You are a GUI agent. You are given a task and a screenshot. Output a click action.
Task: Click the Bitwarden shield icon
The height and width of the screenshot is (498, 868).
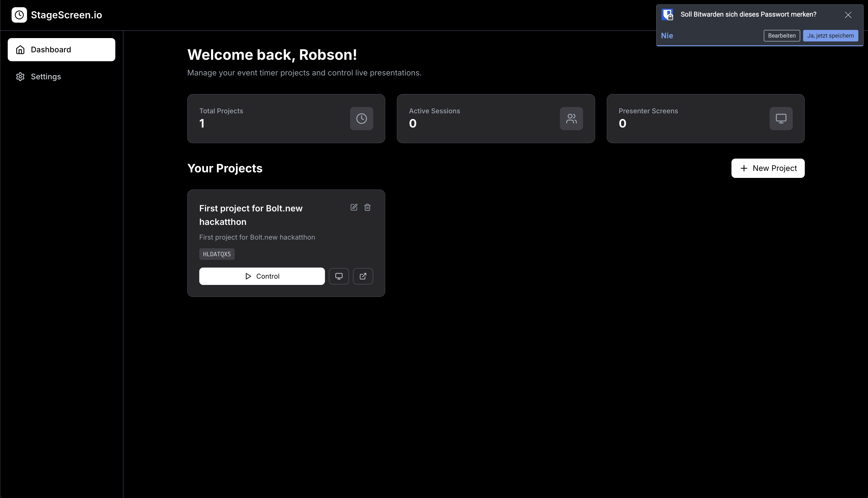668,15
